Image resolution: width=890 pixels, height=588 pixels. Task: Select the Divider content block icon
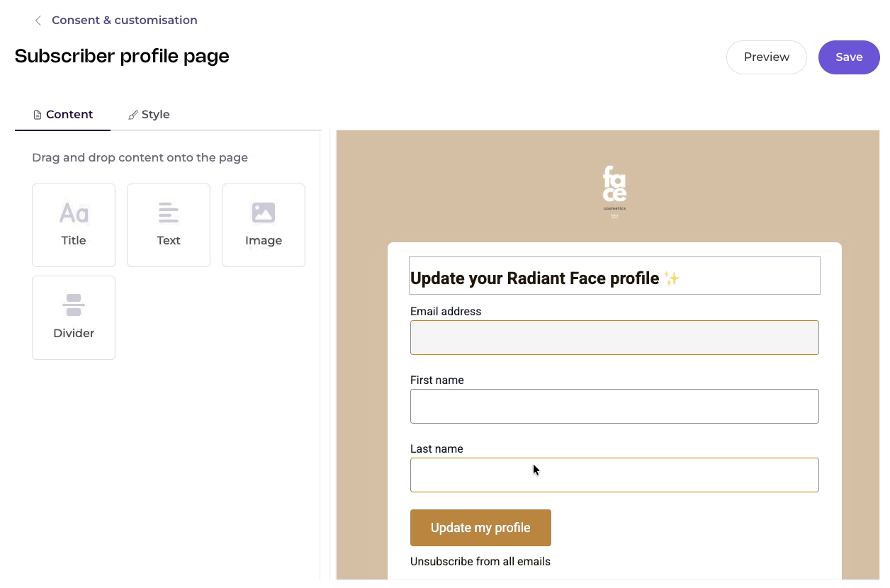pyautogui.click(x=74, y=305)
